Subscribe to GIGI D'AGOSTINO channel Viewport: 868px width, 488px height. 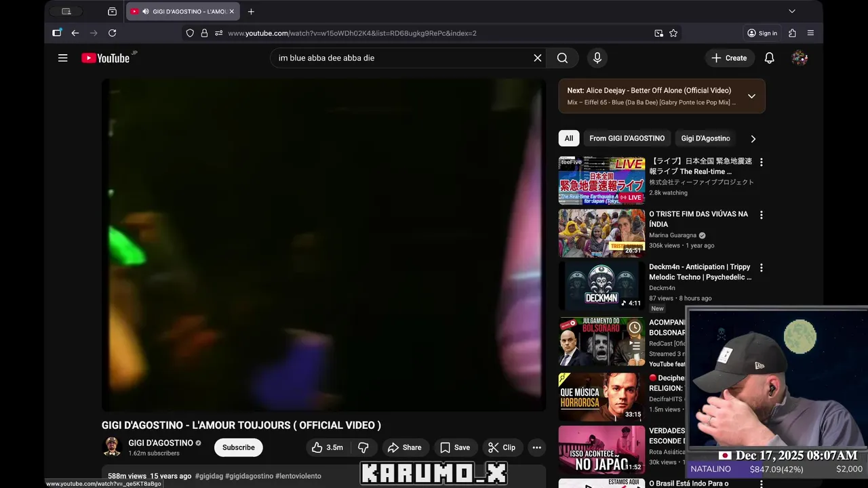click(239, 447)
